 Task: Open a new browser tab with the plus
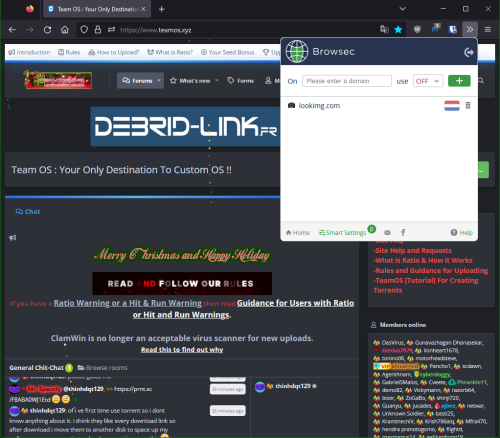pos(162,9)
